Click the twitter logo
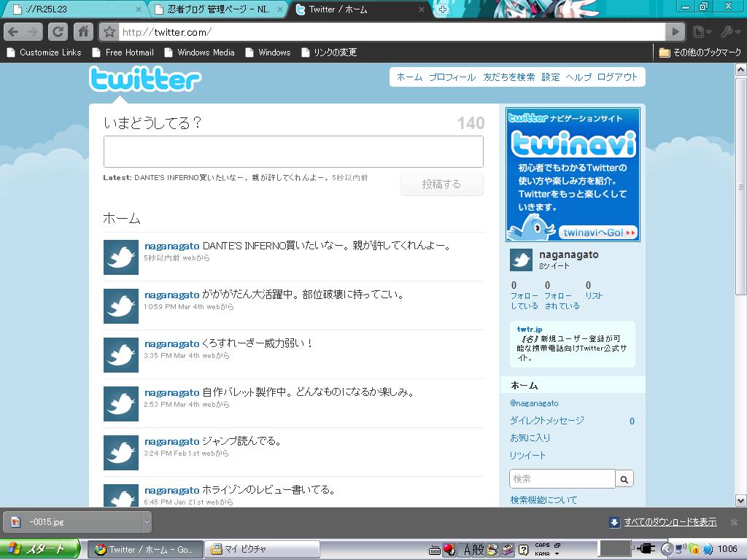 click(x=145, y=79)
